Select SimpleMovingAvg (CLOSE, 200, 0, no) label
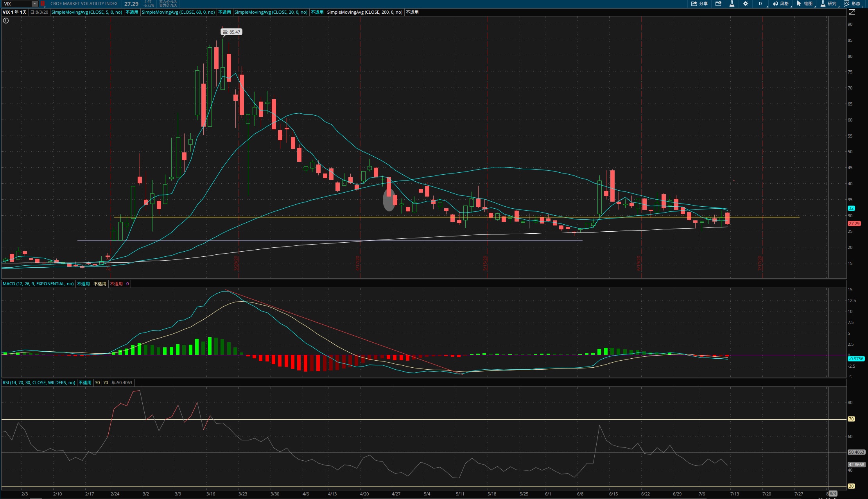 pyautogui.click(x=365, y=12)
